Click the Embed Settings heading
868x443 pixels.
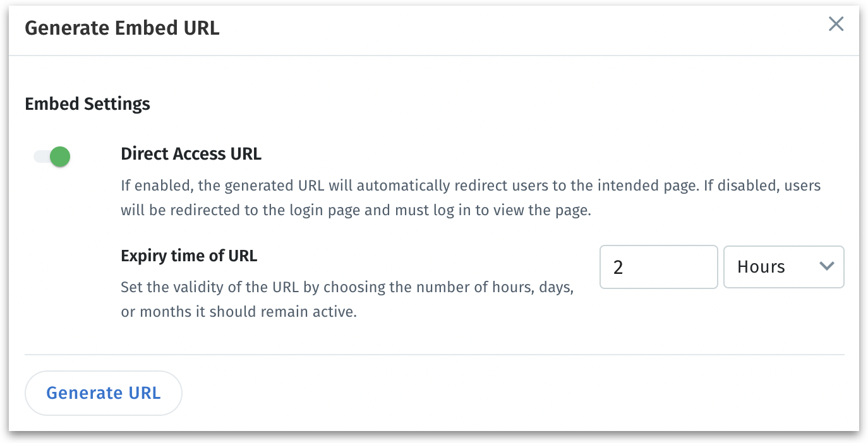87,103
